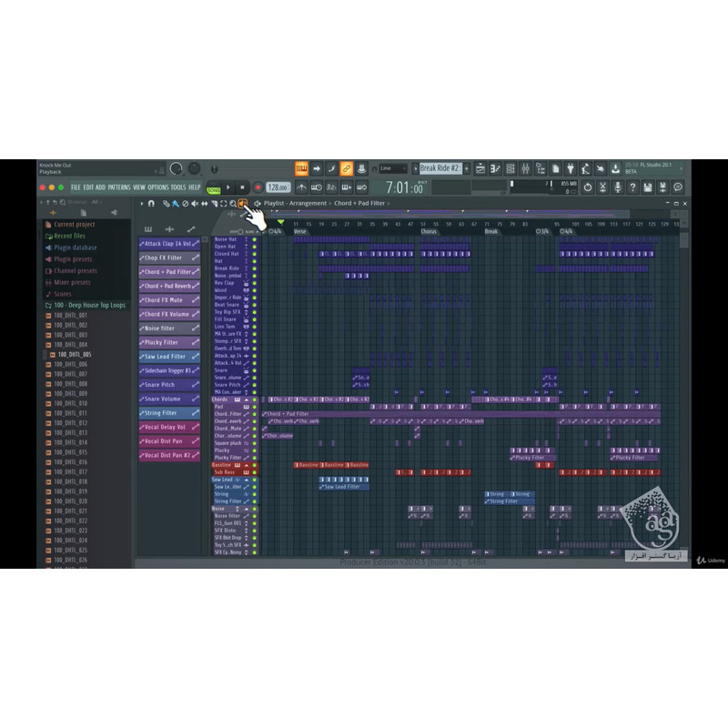Viewport: 728px width, 728px height.
Task: Click the tempo tapper icon
Action: 585,168
